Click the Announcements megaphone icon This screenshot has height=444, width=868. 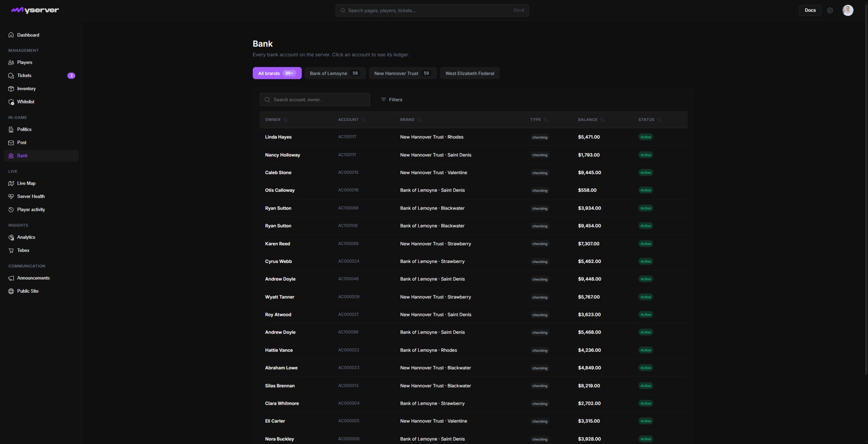coord(11,278)
